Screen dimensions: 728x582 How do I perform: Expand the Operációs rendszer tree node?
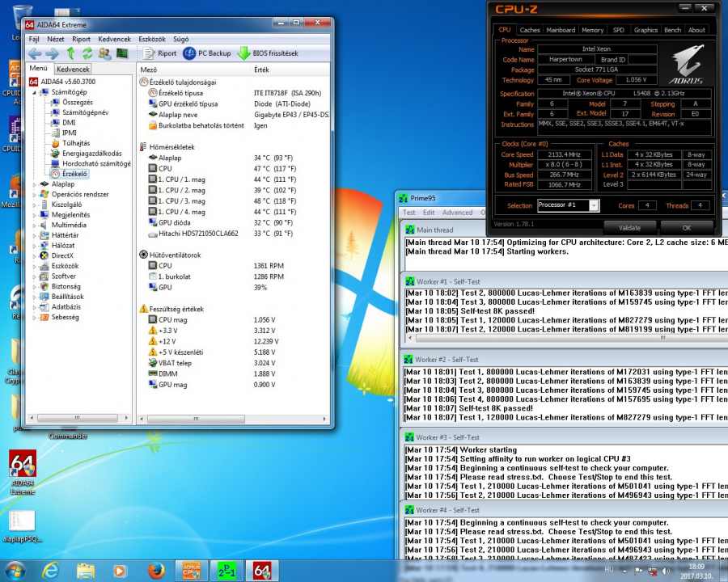(34, 195)
